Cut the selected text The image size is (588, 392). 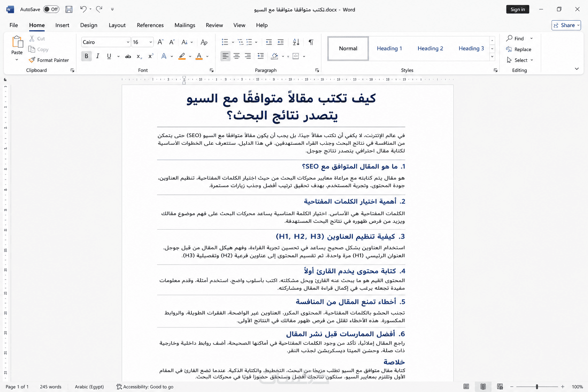tap(37, 39)
